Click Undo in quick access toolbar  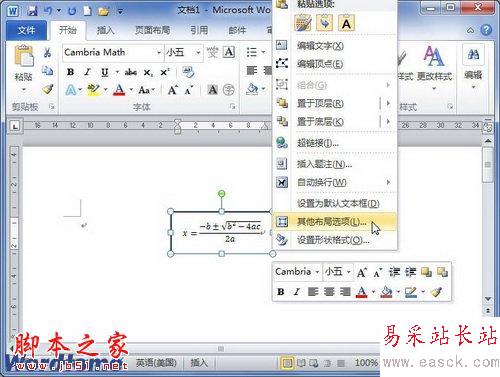pos(48,11)
